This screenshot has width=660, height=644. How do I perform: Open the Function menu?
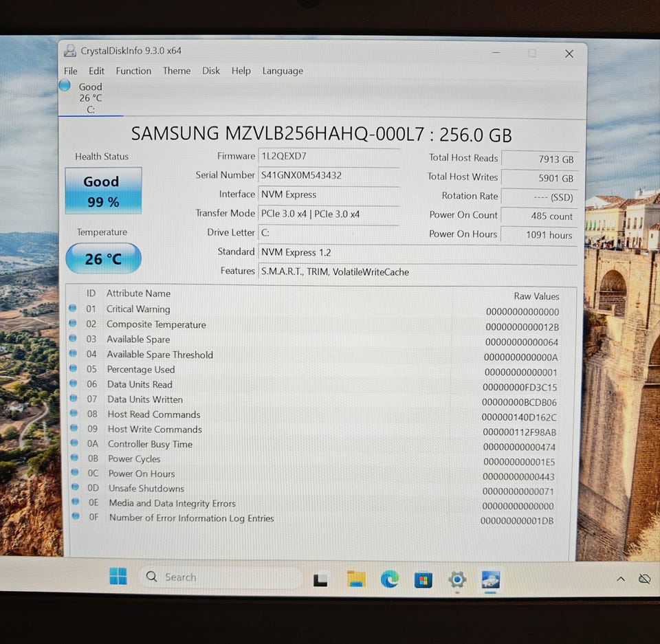point(133,71)
